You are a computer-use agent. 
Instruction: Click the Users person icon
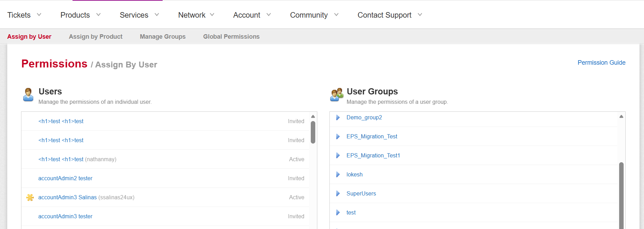[28, 94]
